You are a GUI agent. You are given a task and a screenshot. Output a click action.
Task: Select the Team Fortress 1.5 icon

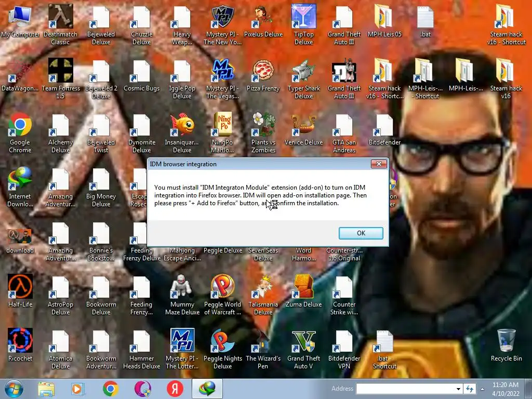[x=60, y=79]
